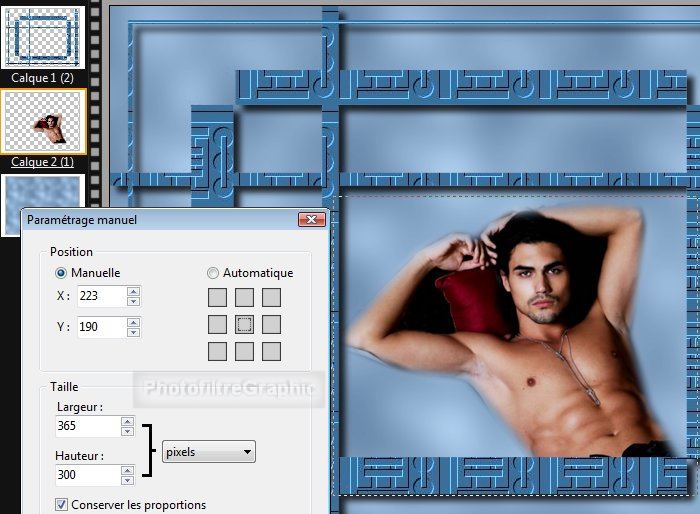700x514 pixels.
Task: Select the center alignment position square
Action: click(244, 324)
